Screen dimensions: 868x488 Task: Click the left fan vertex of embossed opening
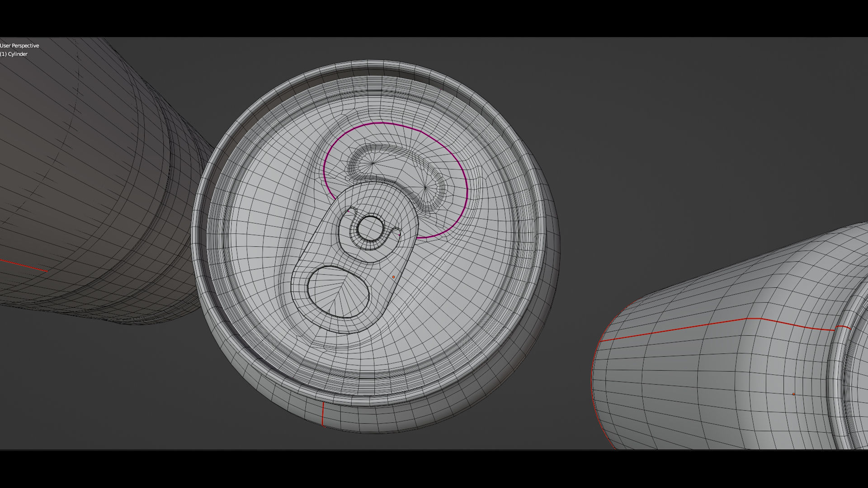pos(373,163)
